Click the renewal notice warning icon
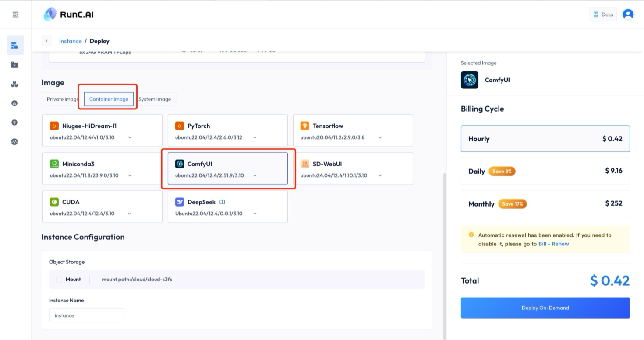644x340 pixels. 471,235
